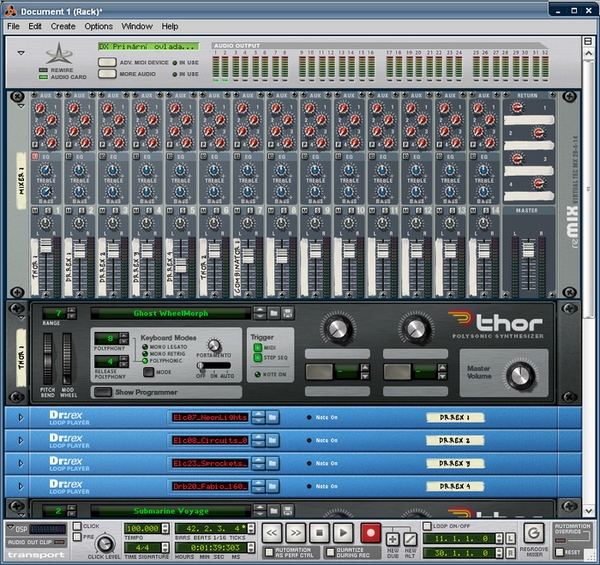This screenshot has width=600, height=565.
Task: Click the right locator R button
Action: [x=510, y=553]
